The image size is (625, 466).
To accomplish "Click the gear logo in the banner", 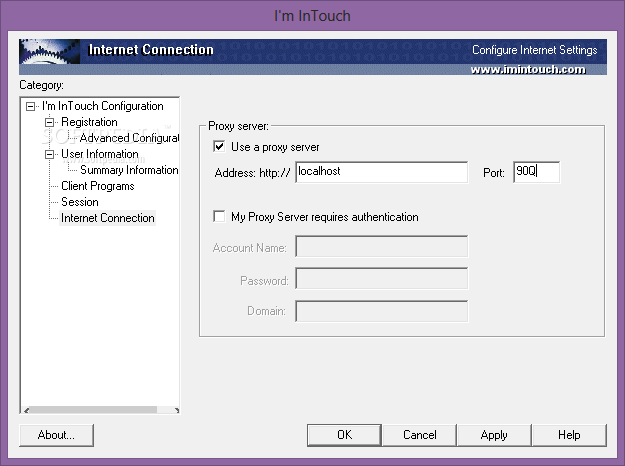I will click(49, 51).
